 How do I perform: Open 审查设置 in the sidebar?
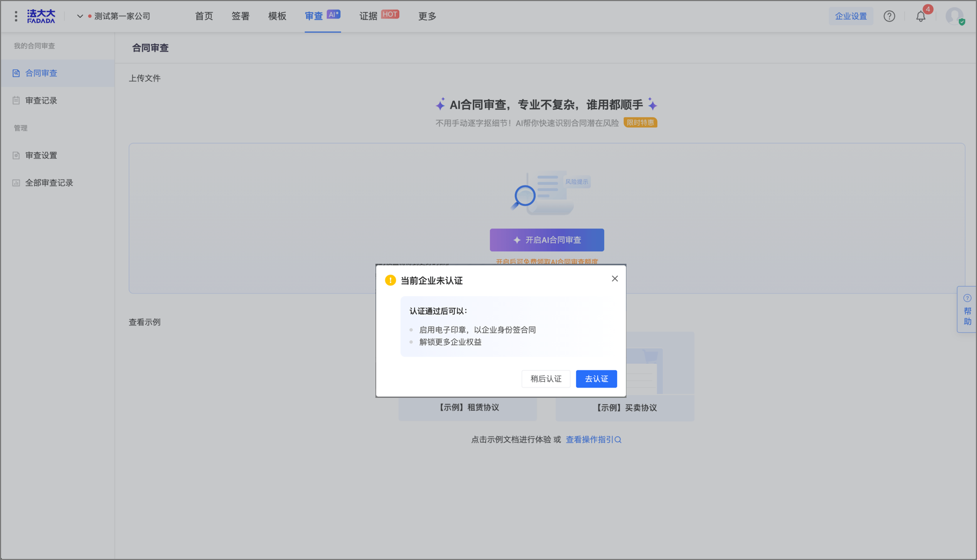pyautogui.click(x=41, y=155)
